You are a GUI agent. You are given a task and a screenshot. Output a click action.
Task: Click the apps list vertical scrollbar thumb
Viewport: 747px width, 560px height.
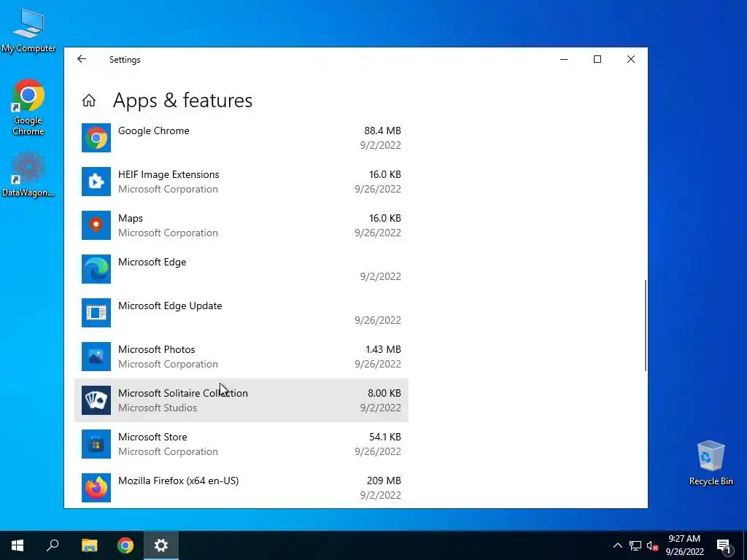[646, 325]
